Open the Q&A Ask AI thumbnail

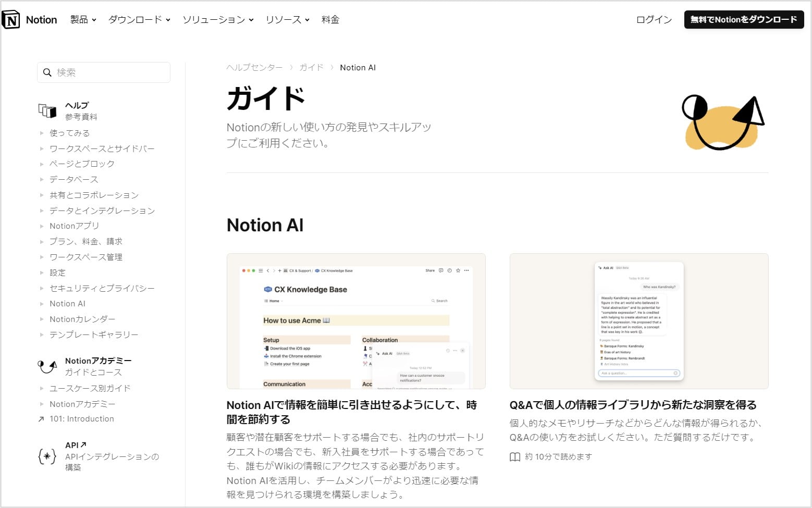point(639,321)
